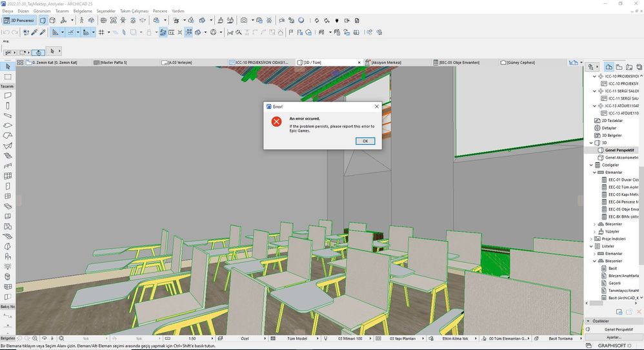Close the Error dialog with the X
The width and height of the screenshot is (644, 350).
click(x=376, y=107)
